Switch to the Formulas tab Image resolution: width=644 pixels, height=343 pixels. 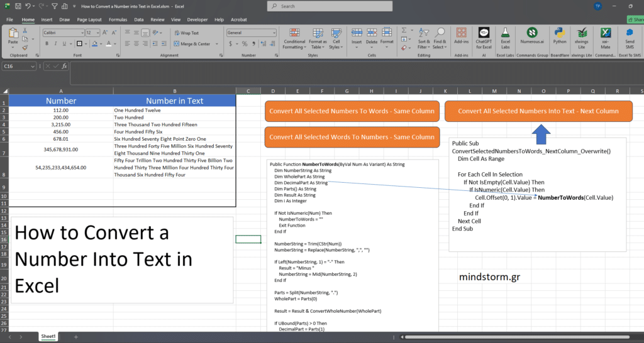pyautogui.click(x=118, y=19)
